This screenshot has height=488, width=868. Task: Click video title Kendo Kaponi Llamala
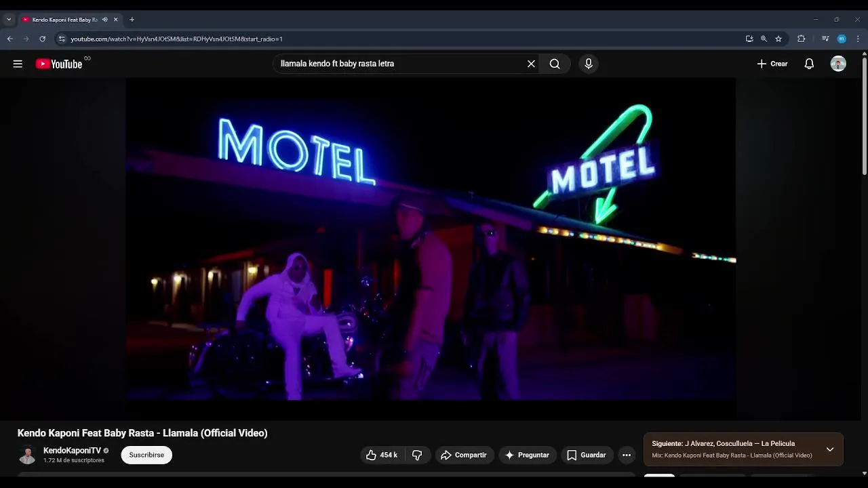pyautogui.click(x=142, y=433)
